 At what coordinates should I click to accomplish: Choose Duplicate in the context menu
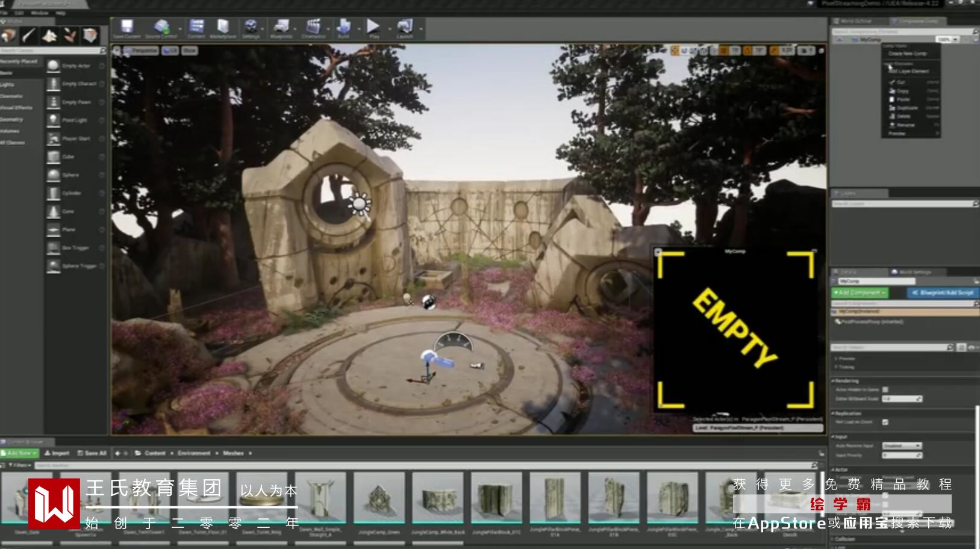click(x=907, y=108)
